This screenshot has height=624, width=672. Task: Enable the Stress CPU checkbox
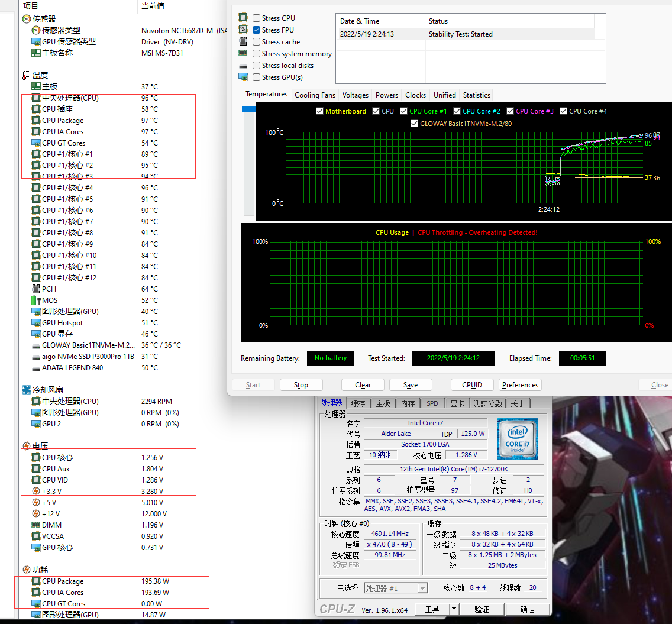click(x=256, y=18)
